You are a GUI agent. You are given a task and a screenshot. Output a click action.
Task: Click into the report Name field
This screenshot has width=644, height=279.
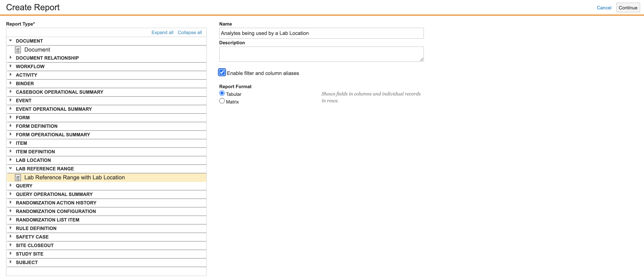tap(321, 33)
